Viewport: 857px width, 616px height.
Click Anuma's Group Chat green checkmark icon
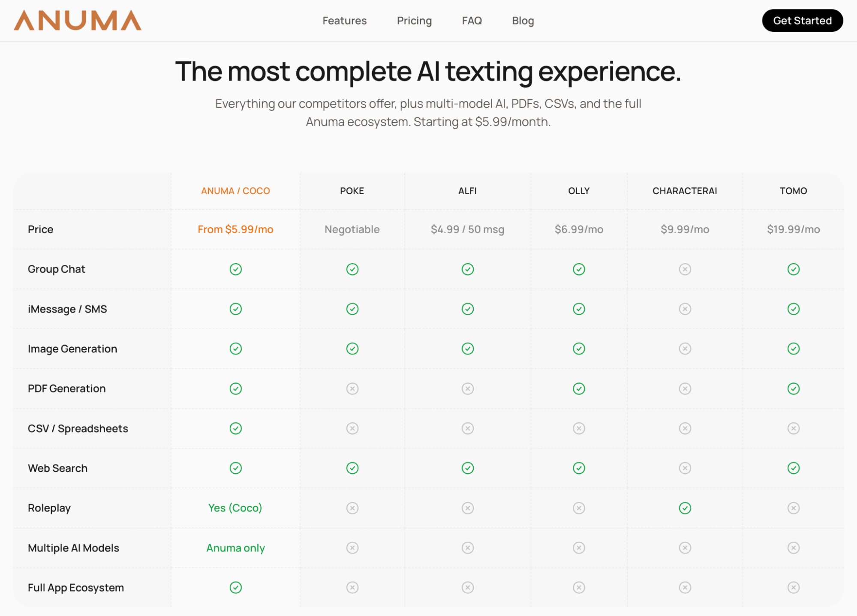235,269
